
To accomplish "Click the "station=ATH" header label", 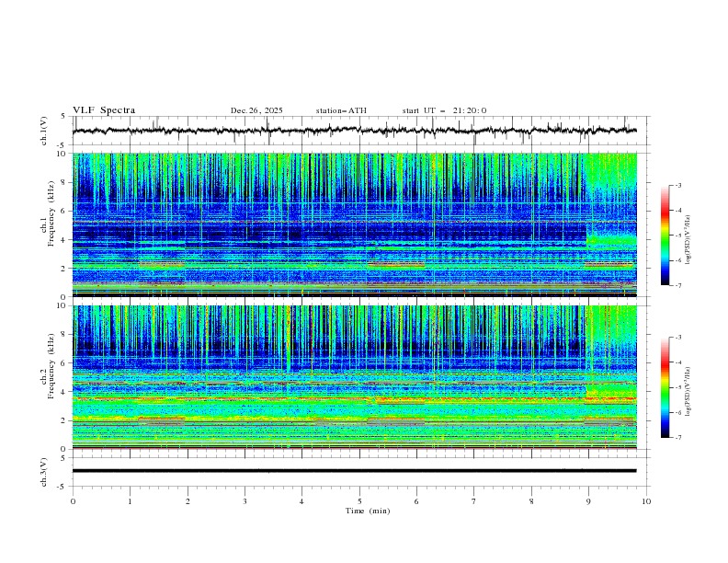I will (x=341, y=110).
